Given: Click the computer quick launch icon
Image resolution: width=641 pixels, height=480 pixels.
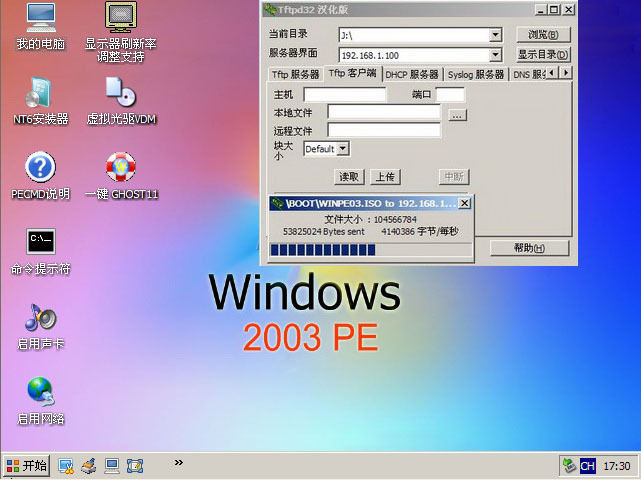Looking at the screenshot, I should point(112,466).
